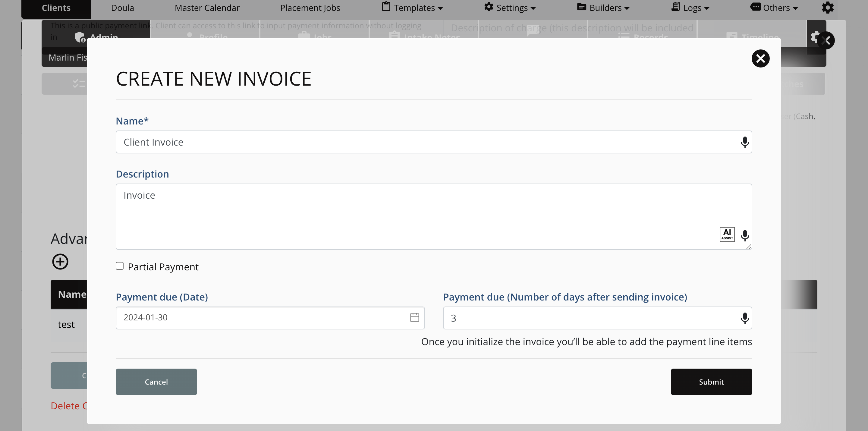The image size is (868, 431).
Task: Expand the Settings dropdown menu
Action: [509, 8]
